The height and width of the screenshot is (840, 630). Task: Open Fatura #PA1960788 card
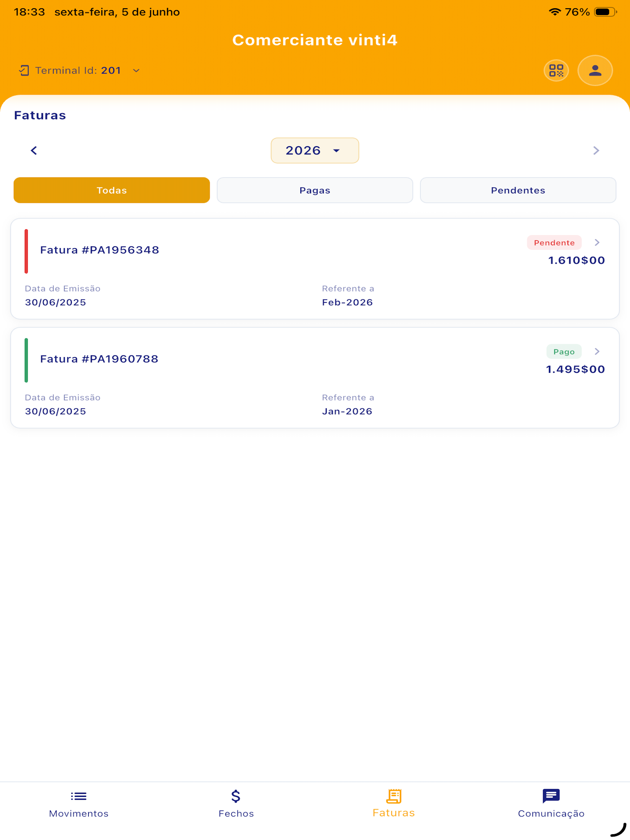pyautogui.click(x=315, y=378)
